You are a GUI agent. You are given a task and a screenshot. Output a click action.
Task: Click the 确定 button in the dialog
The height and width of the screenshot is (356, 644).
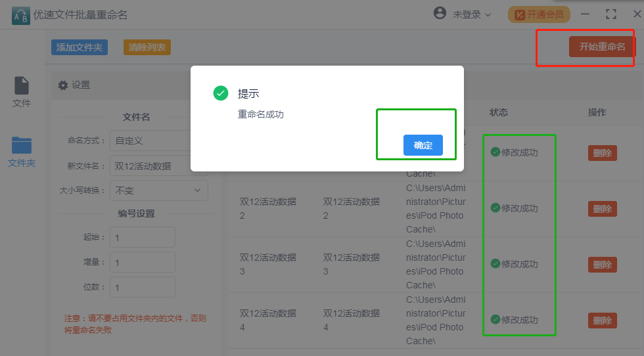pos(423,145)
